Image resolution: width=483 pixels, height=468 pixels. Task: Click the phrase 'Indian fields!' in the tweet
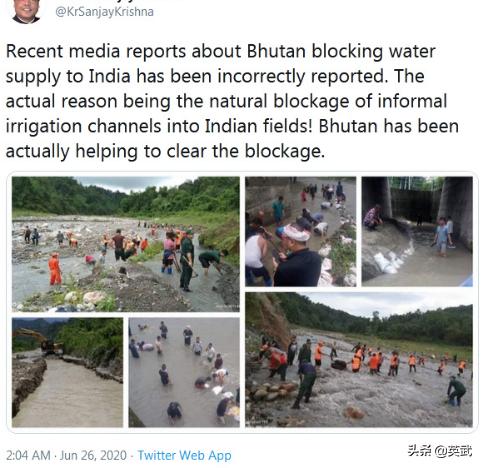(258, 126)
